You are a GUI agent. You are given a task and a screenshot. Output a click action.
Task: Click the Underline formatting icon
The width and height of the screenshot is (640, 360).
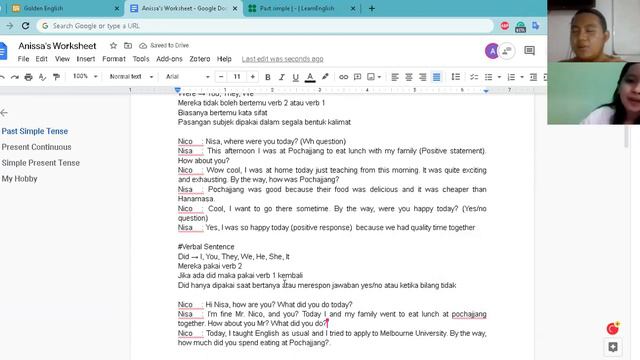pos(296,77)
